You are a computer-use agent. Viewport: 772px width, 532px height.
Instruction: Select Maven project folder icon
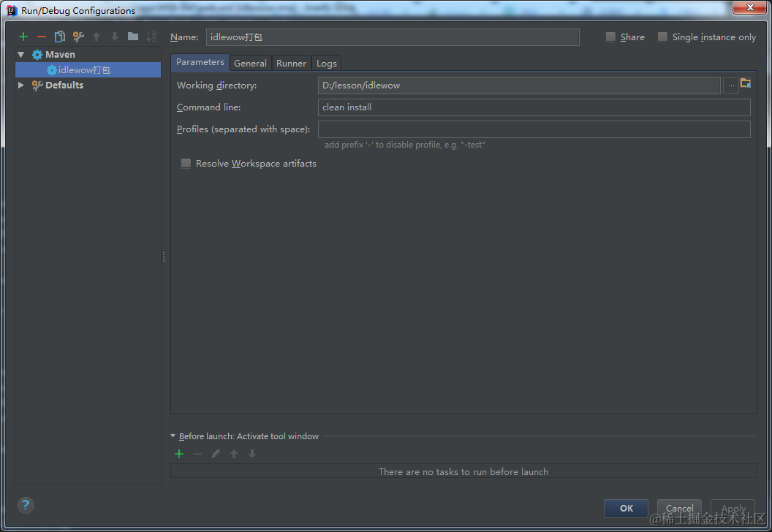[746, 83]
